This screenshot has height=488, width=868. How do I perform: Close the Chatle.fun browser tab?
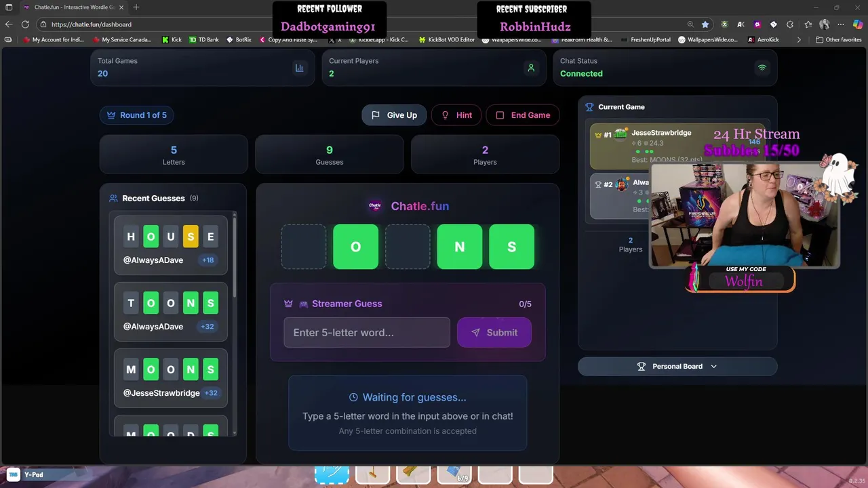tap(121, 7)
